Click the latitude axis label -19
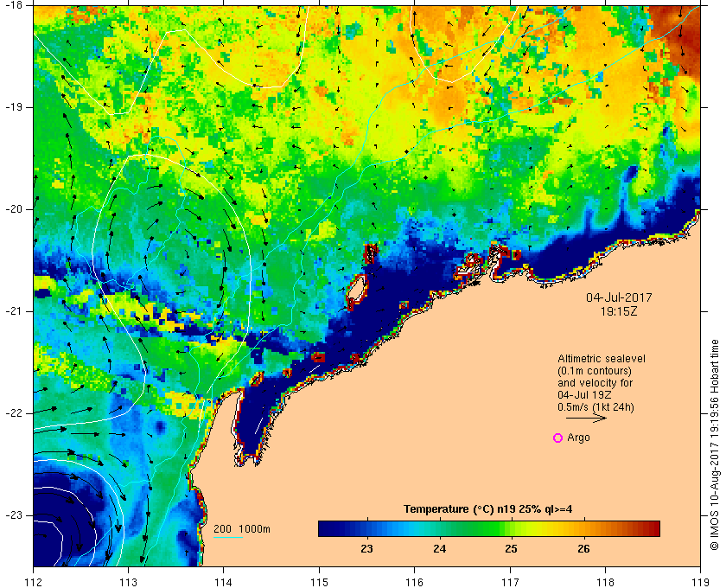726x588 pixels. (x=13, y=107)
